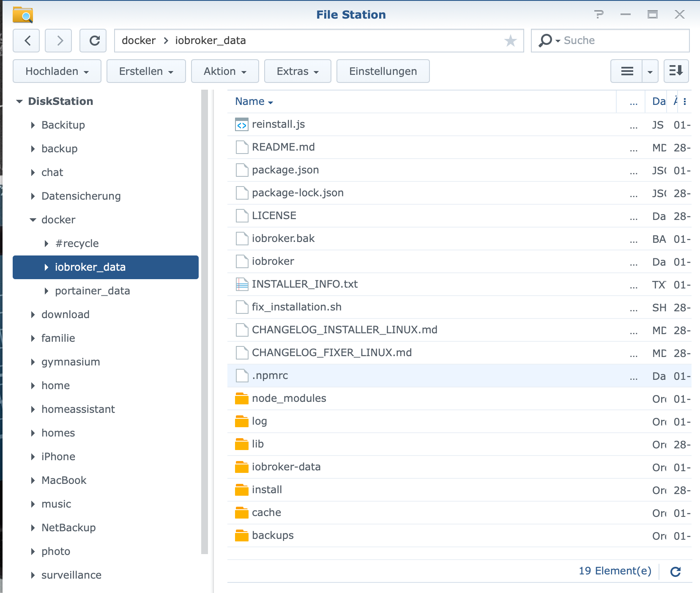Collapse the docker folder tree node

point(33,220)
